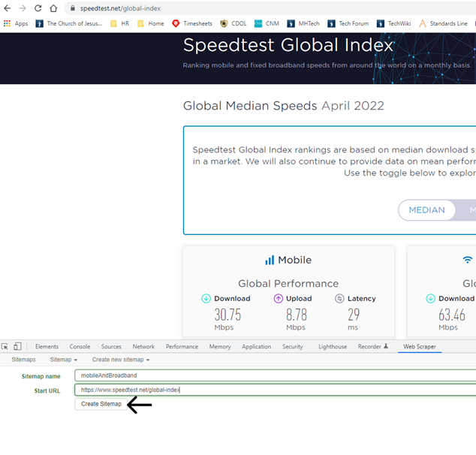The width and height of the screenshot is (476, 455).
Task: Click the browser forward arrow
Action: click(x=23, y=8)
